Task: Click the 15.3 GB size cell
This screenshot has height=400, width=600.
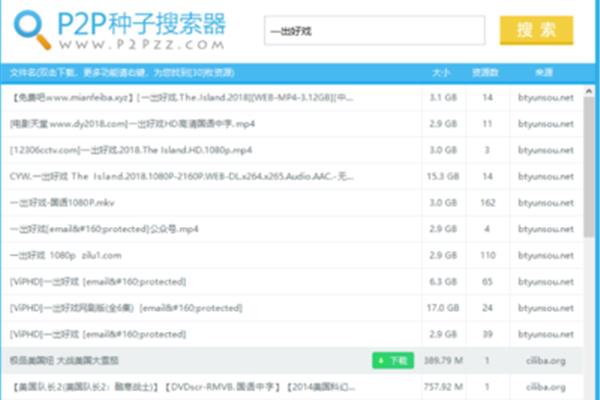Action: (443, 176)
